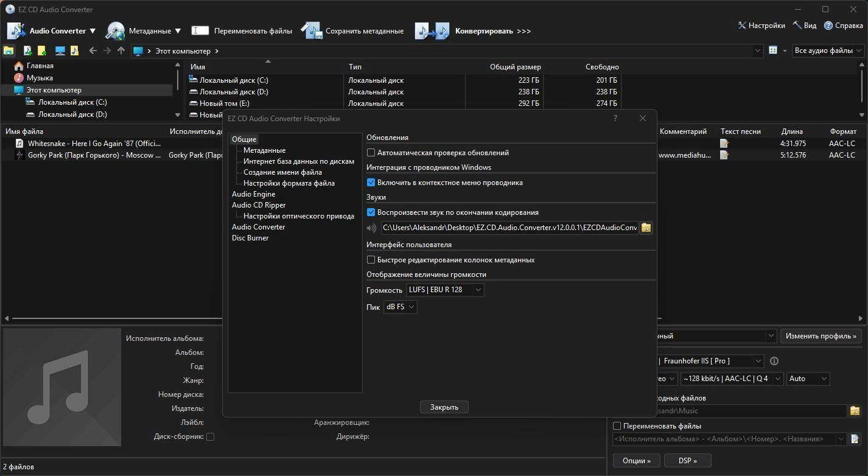This screenshot has width=868, height=476.
Task: Tick the Диск-сборник checkbox
Action: pyautogui.click(x=210, y=436)
